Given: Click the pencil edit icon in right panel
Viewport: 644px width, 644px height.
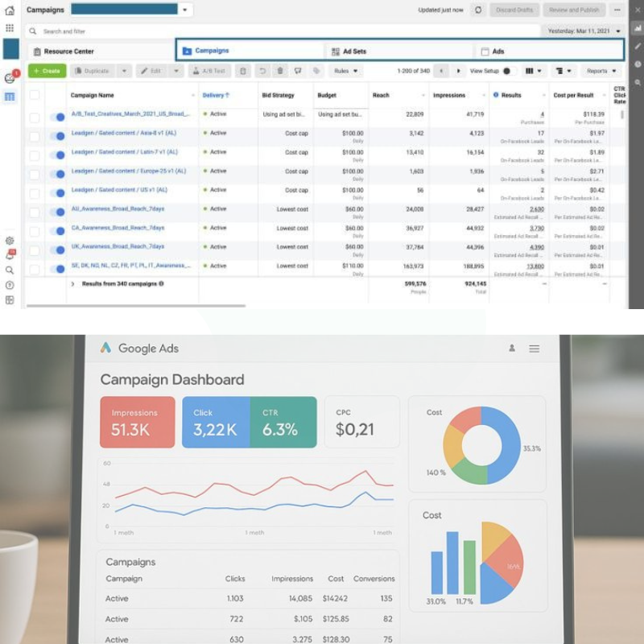Looking at the screenshot, I should click(638, 46).
